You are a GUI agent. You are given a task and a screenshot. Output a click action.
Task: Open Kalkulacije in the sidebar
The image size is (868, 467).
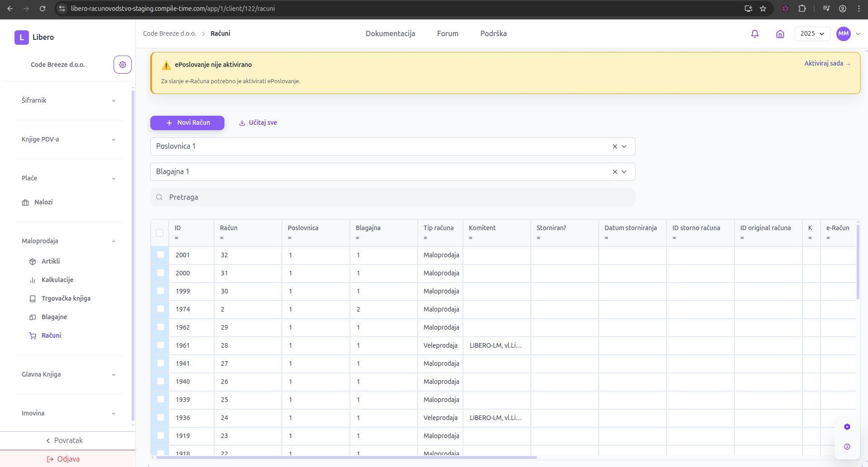click(57, 280)
